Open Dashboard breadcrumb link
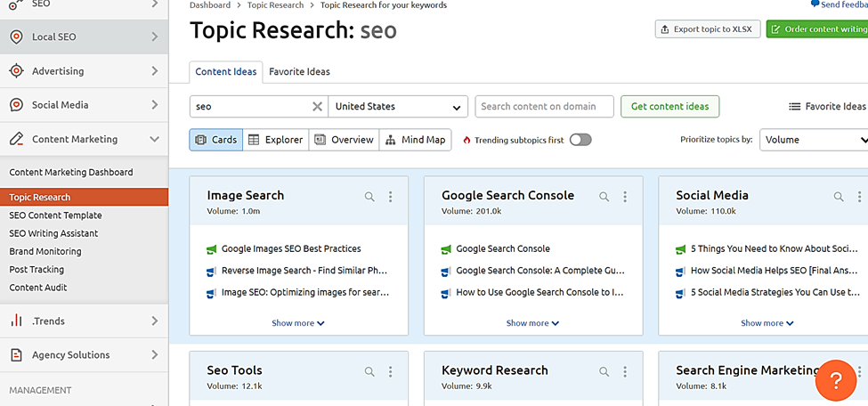Image resolution: width=868 pixels, height=406 pixels. 210,5
